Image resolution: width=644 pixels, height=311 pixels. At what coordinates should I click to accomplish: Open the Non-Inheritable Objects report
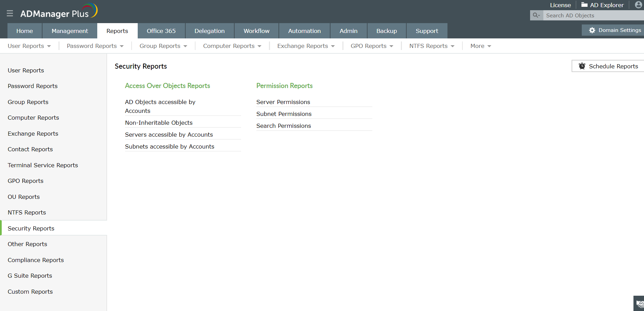point(159,123)
